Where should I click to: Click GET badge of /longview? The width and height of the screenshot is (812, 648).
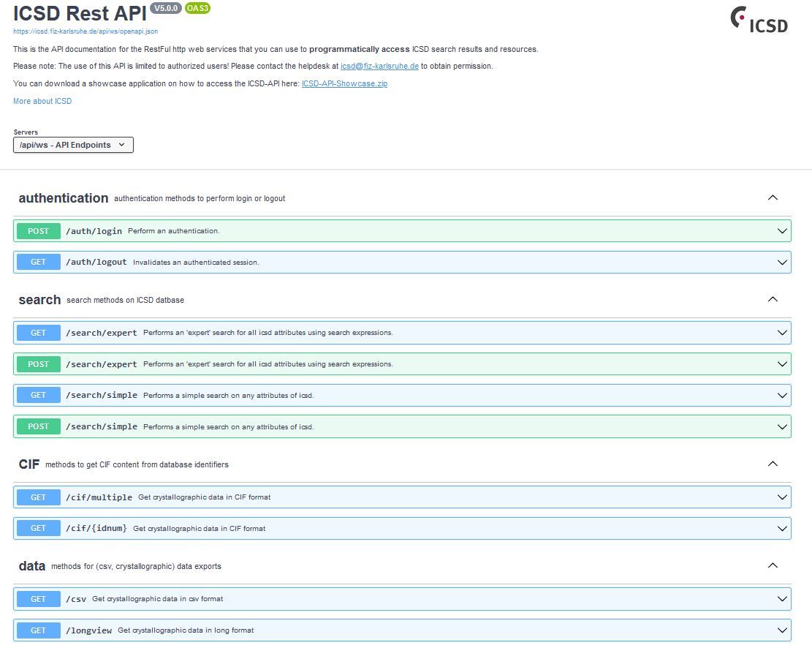(x=38, y=630)
